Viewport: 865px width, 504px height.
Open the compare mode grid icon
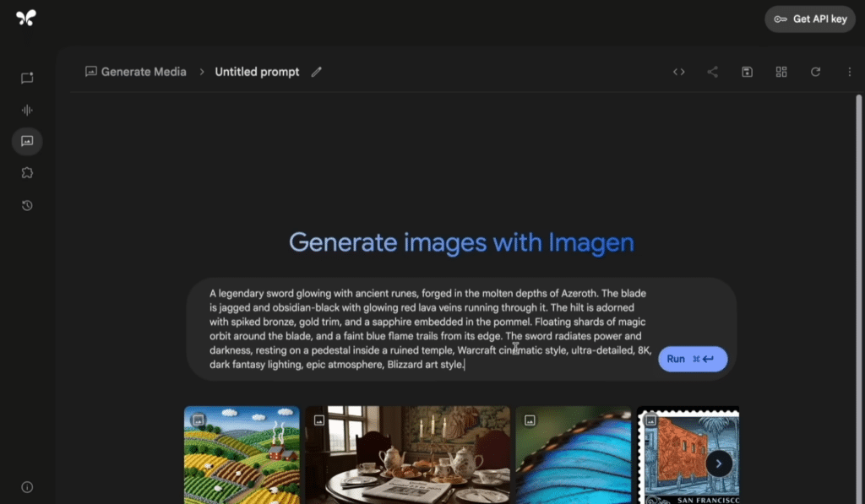click(781, 72)
